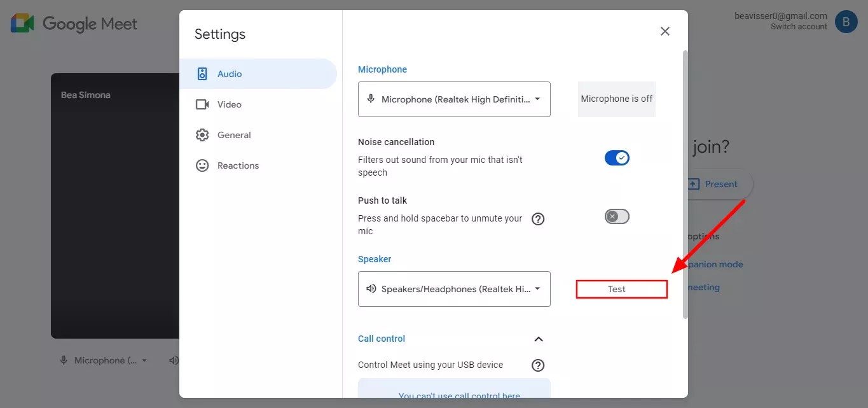The width and height of the screenshot is (868, 408).
Task: Open Call control help question icon
Action: click(x=538, y=365)
